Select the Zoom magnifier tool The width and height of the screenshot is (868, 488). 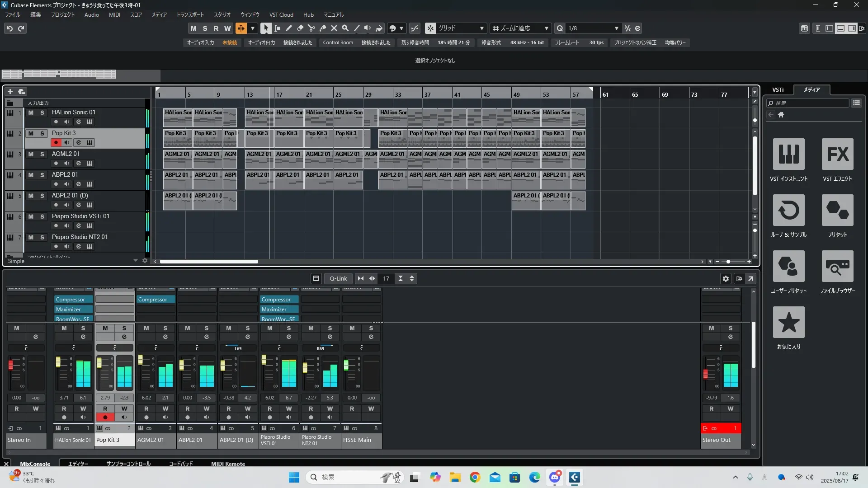(345, 28)
